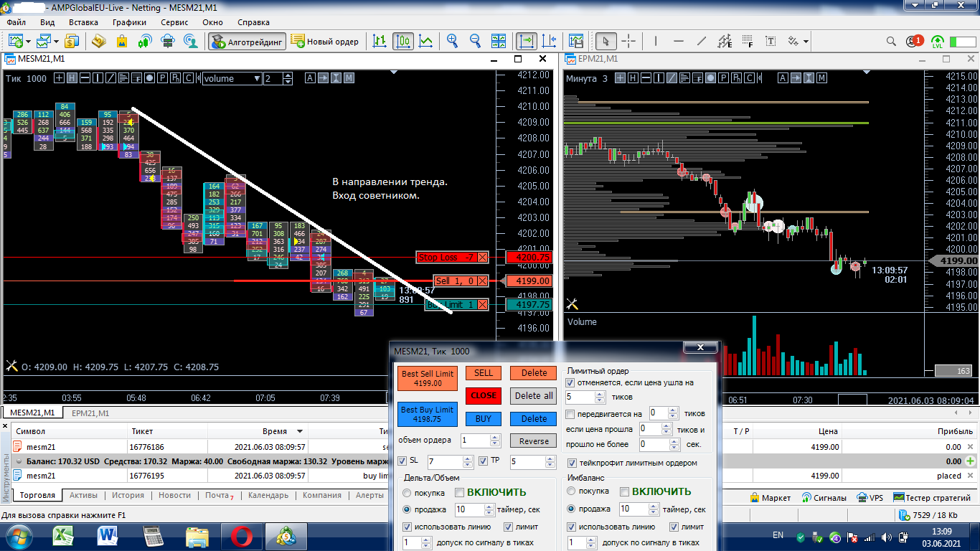
Task: Click Best Sell Limit 4199.00 button
Action: click(x=427, y=378)
